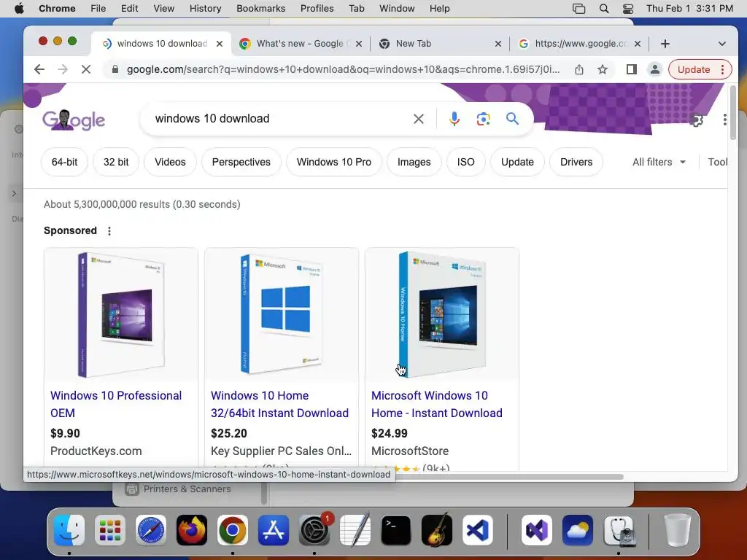Search by image with Google Lens
Screen dimensions: 747x560
click(483, 119)
